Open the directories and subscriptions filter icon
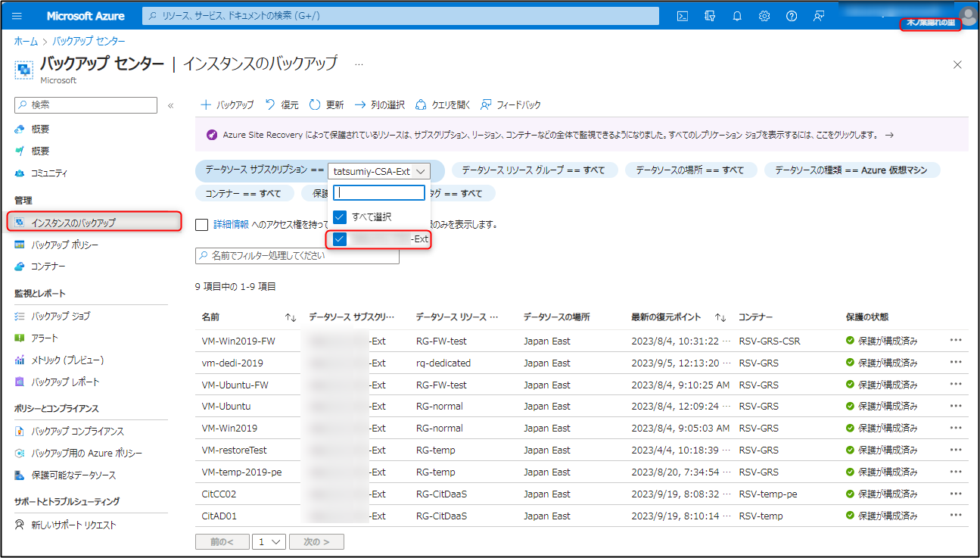 pyautogui.click(x=710, y=16)
